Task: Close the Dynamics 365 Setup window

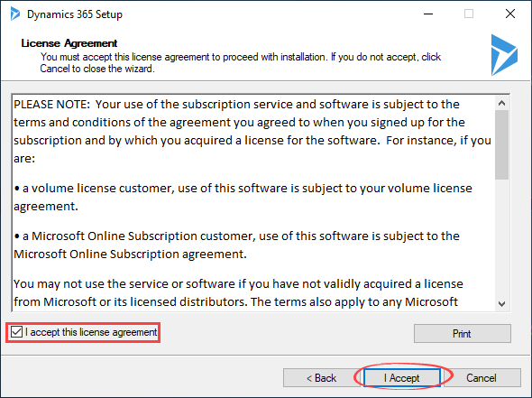Action: [510, 14]
